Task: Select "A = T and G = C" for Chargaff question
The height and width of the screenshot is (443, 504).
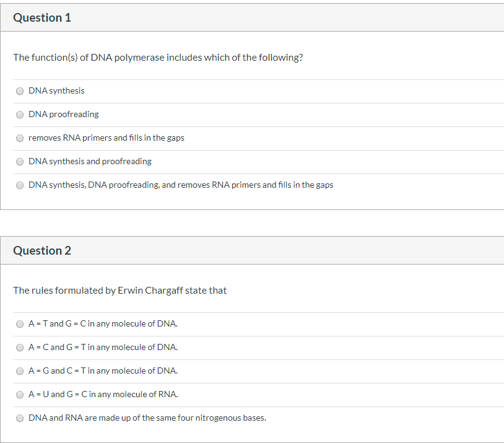Action: tap(20, 323)
